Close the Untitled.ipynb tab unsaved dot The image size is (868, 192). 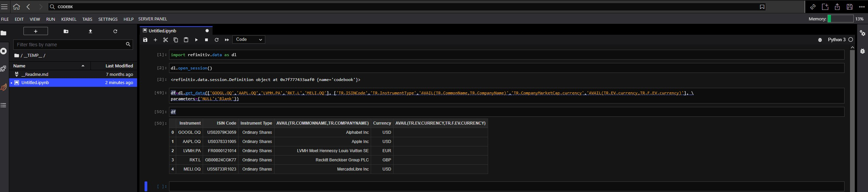coord(207,31)
